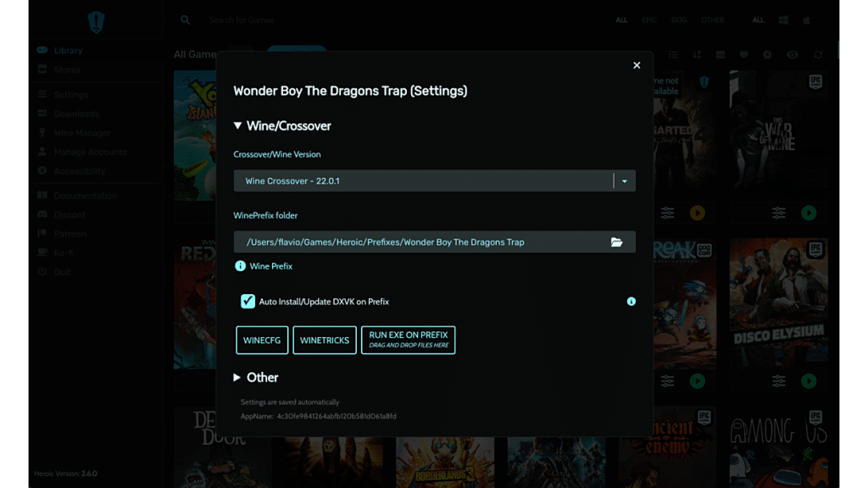
Task: Open settings sliders for This War of Mine
Action: [779, 213]
